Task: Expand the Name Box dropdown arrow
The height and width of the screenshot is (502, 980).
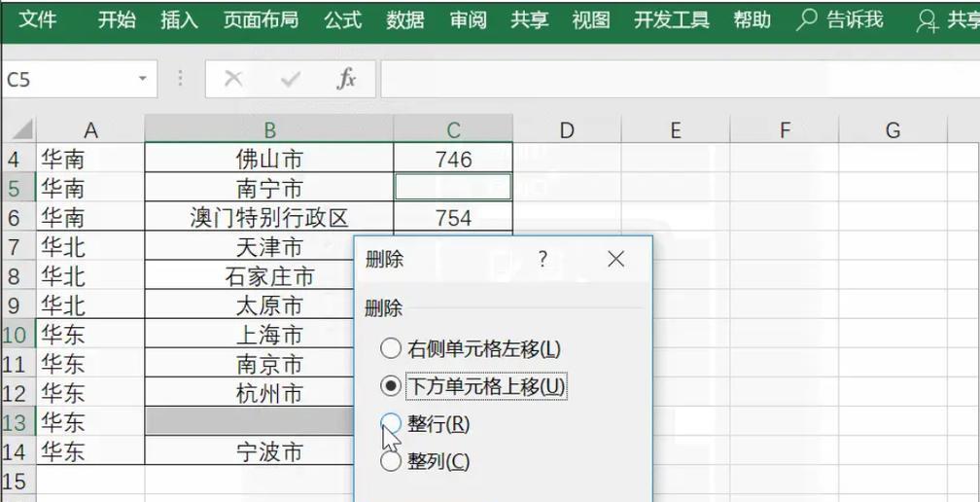Action: coord(143,80)
